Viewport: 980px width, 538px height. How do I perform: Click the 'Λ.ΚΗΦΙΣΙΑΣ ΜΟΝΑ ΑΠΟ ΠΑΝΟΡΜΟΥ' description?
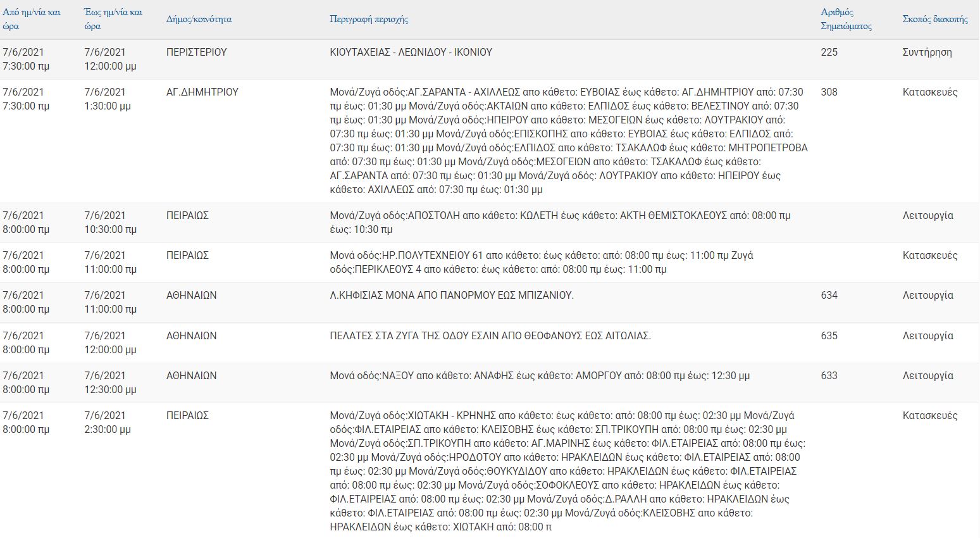pyautogui.click(x=451, y=296)
